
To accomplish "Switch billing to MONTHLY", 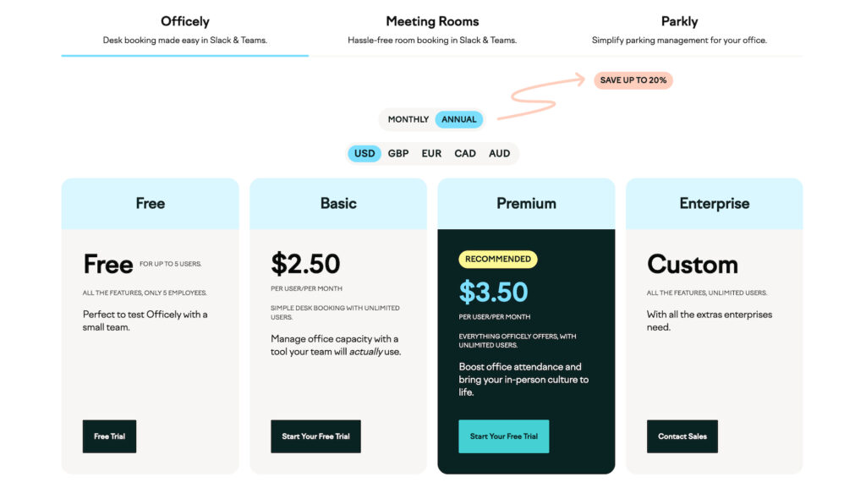I will (408, 119).
